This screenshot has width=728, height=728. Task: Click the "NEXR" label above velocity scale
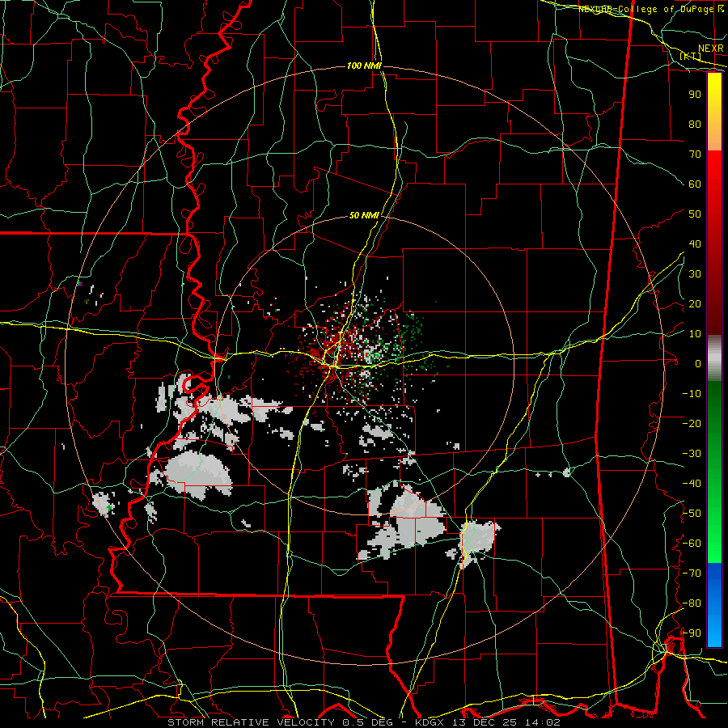click(x=711, y=49)
